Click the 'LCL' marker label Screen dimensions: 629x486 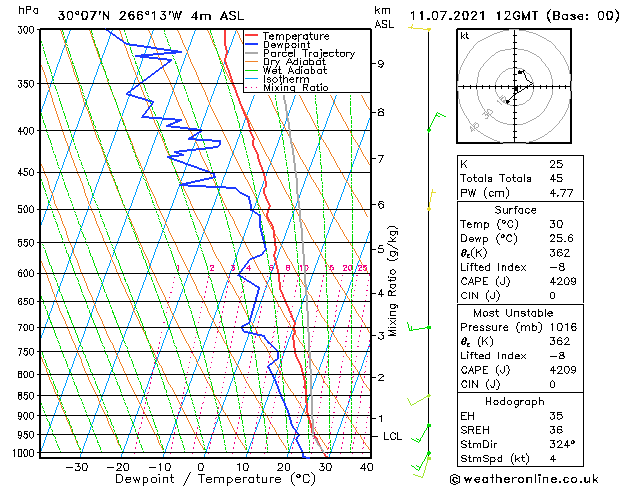[392, 436]
